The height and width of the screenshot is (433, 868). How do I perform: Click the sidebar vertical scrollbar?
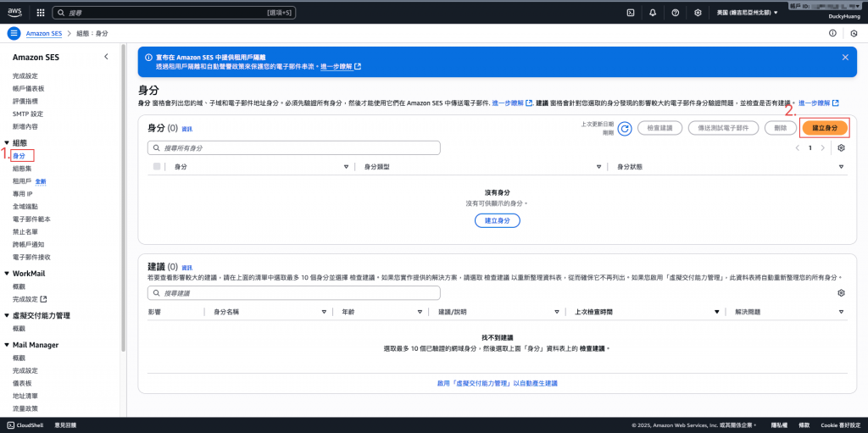tap(124, 199)
